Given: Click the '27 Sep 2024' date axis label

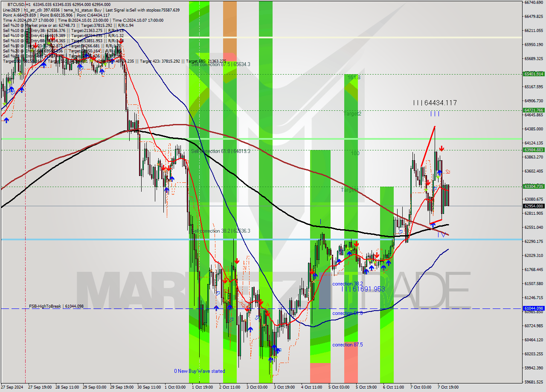Looking at the screenshot, I should point(12,387).
